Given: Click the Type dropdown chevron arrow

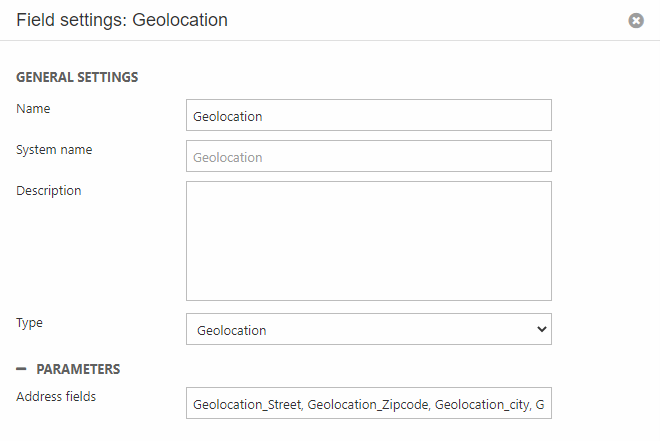Looking at the screenshot, I should click(541, 329).
